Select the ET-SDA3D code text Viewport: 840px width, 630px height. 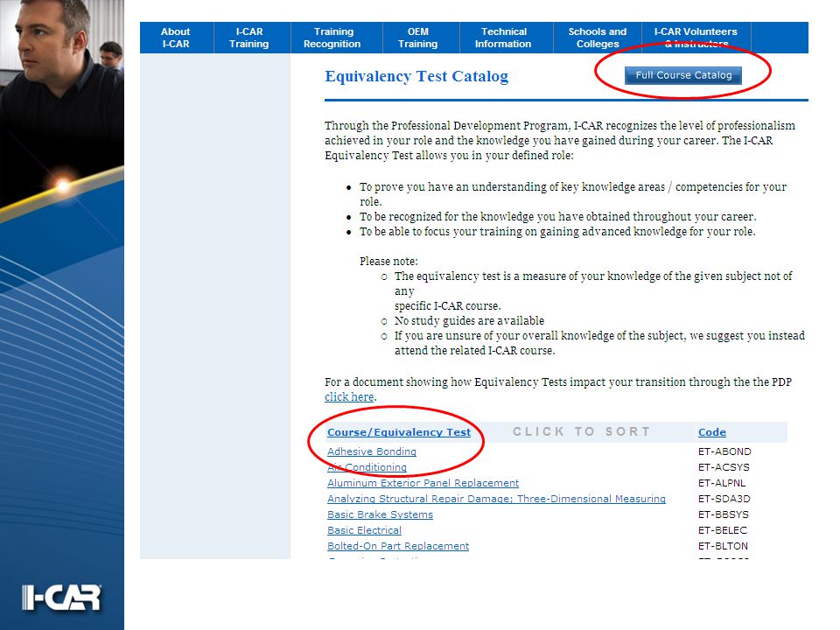click(x=724, y=499)
